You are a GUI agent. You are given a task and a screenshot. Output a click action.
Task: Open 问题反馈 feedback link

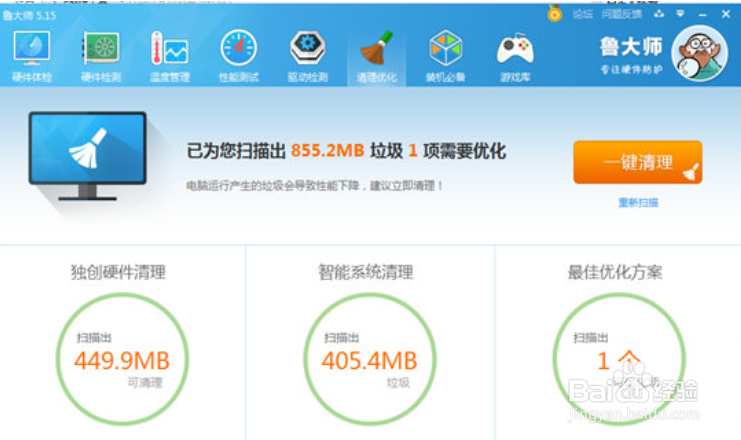point(621,15)
